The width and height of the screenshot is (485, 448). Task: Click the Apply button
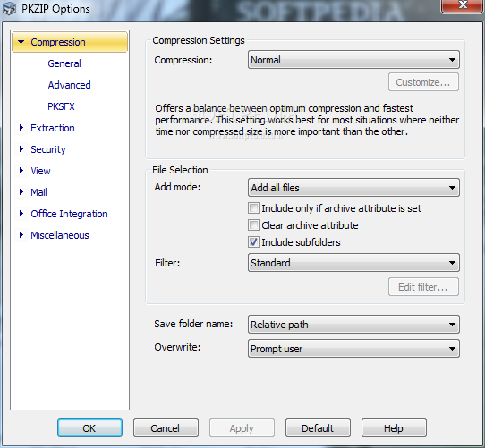(242, 428)
